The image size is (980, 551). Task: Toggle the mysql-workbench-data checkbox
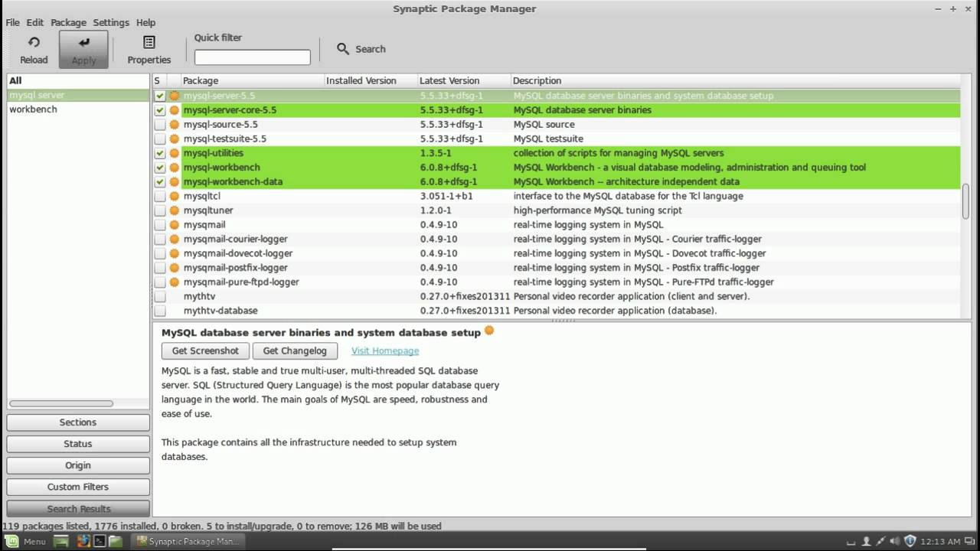[160, 182]
